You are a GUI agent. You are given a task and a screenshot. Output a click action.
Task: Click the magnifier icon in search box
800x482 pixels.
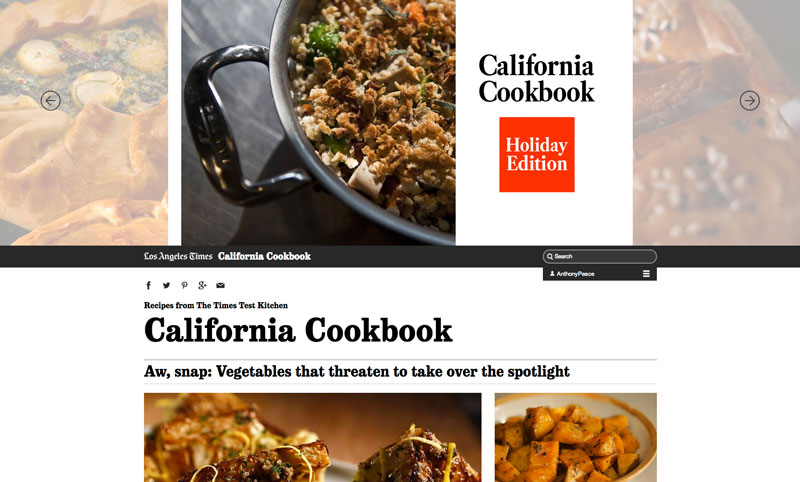click(x=549, y=257)
